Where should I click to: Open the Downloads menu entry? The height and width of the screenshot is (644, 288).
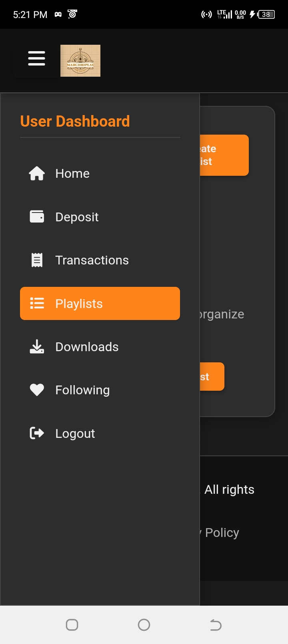100,347
